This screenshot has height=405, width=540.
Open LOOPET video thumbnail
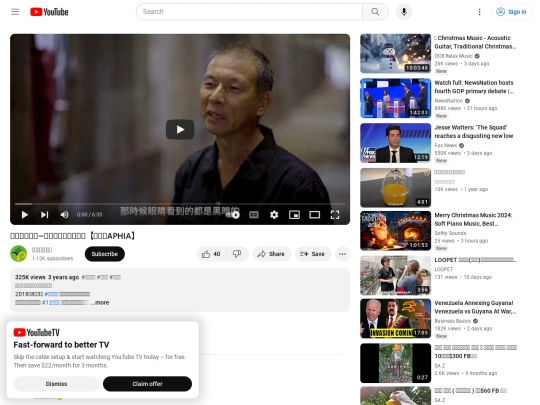click(x=395, y=276)
